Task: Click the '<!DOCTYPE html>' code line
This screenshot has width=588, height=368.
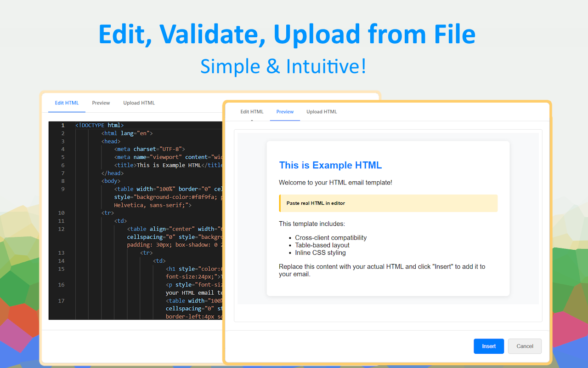Action: coord(100,125)
